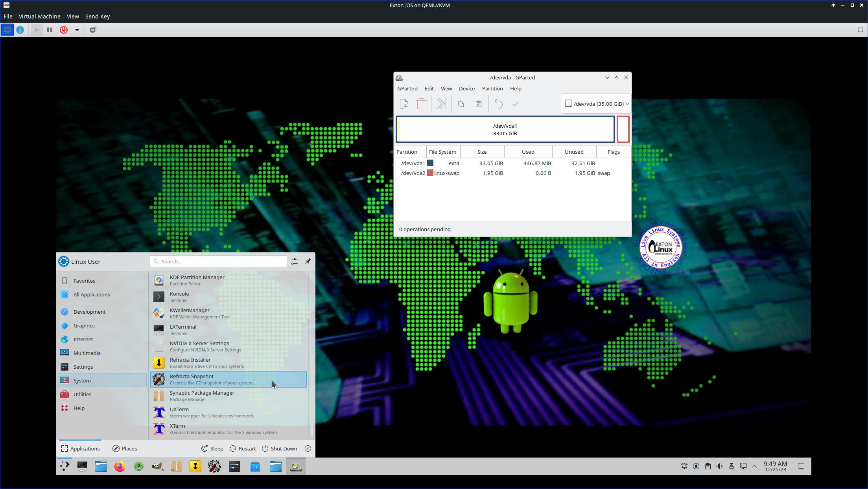The image size is (868, 489).
Task: Click the ext4 blue color square
Action: (x=430, y=163)
